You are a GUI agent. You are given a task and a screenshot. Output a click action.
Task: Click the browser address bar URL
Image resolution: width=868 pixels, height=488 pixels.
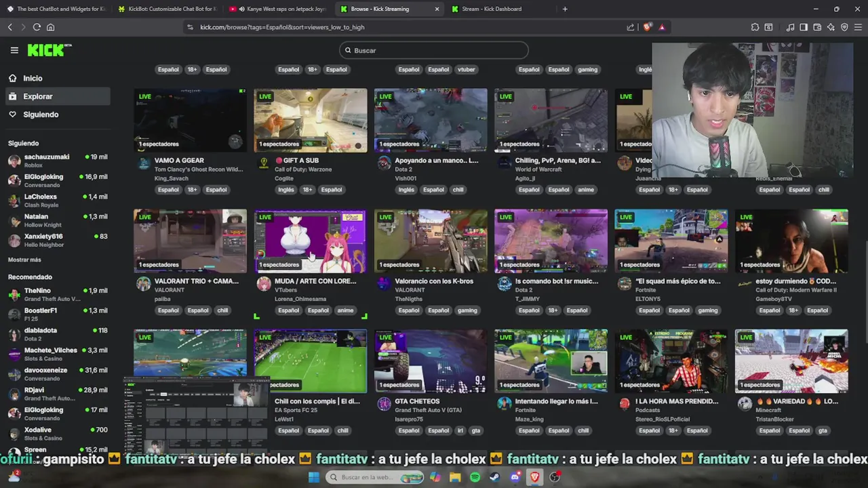[282, 27]
